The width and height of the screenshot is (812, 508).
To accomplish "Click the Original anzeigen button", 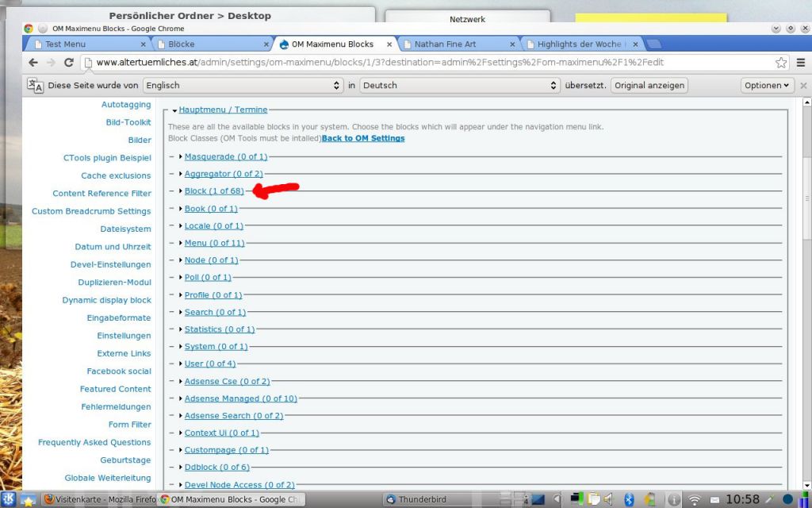I will pyautogui.click(x=649, y=85).
